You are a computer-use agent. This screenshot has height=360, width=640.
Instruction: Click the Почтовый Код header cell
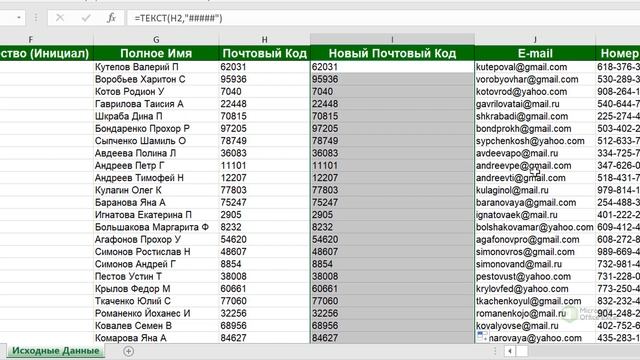click(x=264, y=53)
